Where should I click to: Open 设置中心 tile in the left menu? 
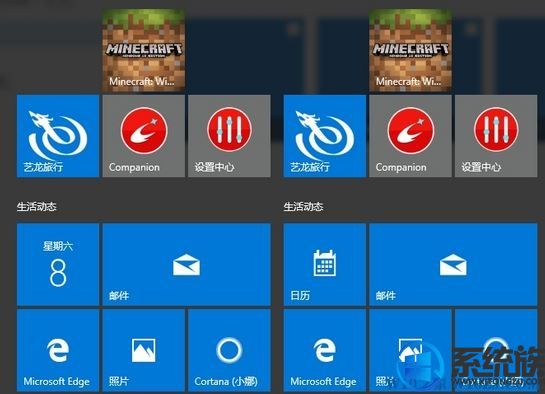[229, 136]
